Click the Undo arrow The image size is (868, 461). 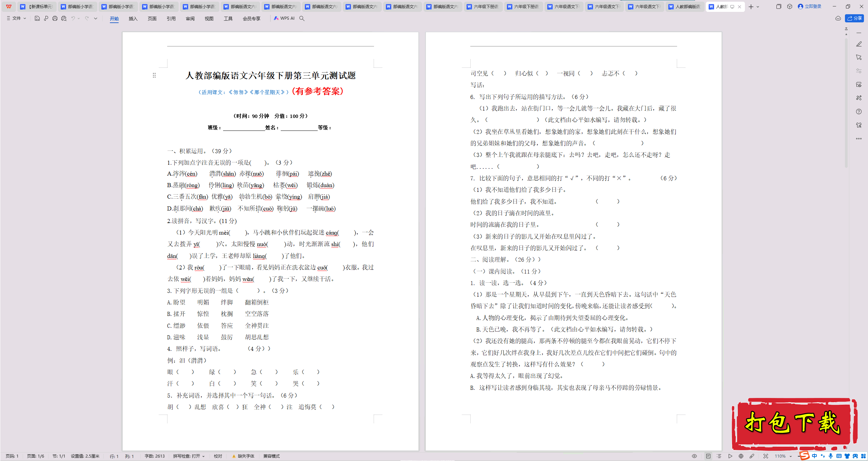tap(73, 18)
